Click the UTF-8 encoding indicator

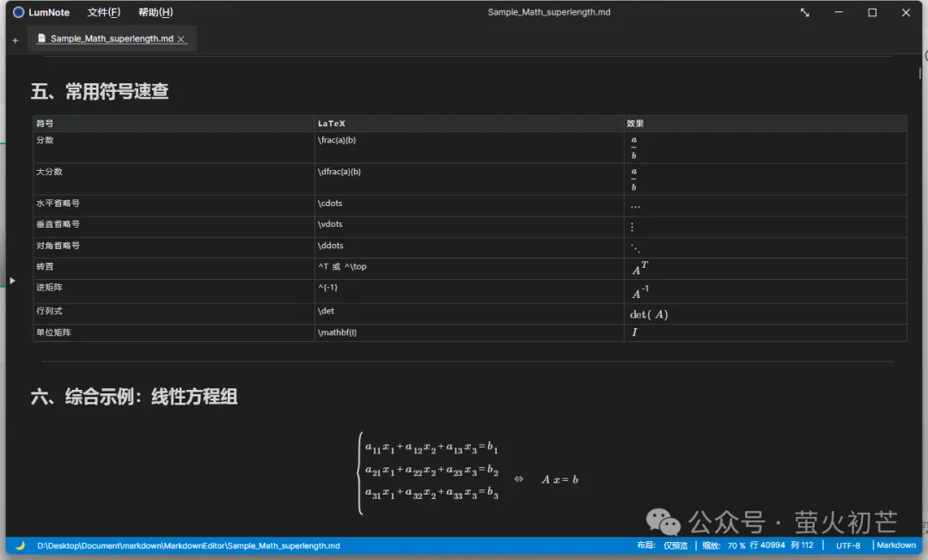pyautogui.click(x=848, y=545)
